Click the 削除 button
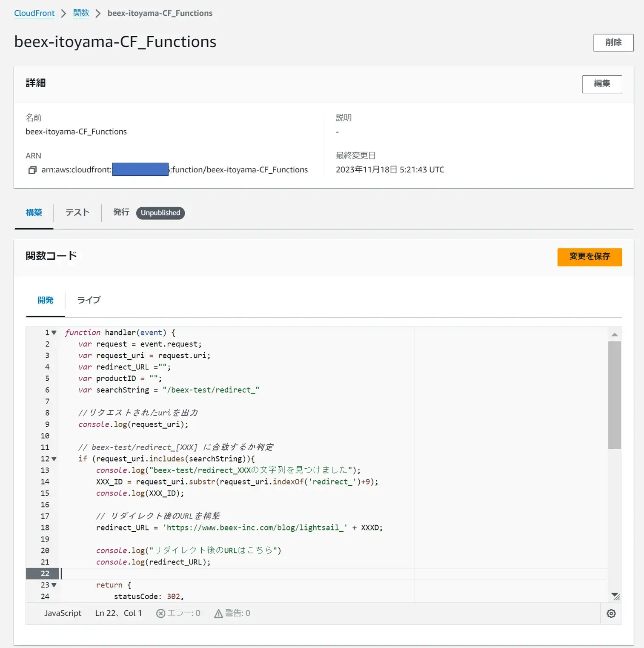This screenshot has height=648, width=644. coord(613,43)
